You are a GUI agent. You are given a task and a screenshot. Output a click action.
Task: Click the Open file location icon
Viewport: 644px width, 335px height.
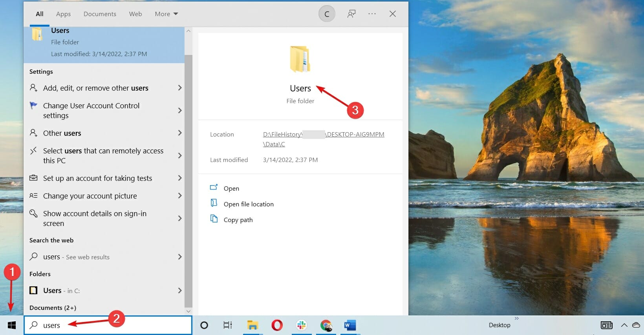tap(214, 203)
